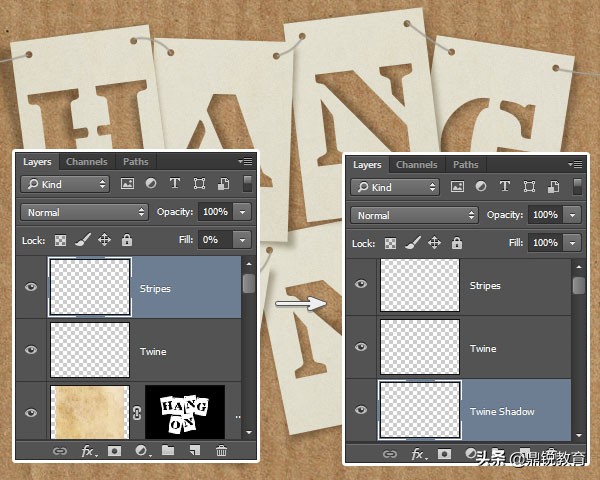
Task: Click new group folder icon in left panel
Action: (168, 451)
